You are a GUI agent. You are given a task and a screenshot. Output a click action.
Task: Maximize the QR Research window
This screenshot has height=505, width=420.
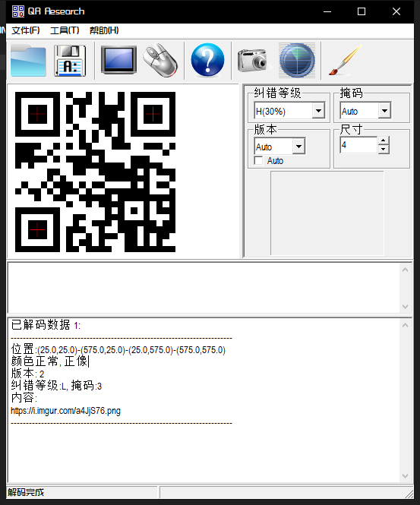click(x=362, y=11)
